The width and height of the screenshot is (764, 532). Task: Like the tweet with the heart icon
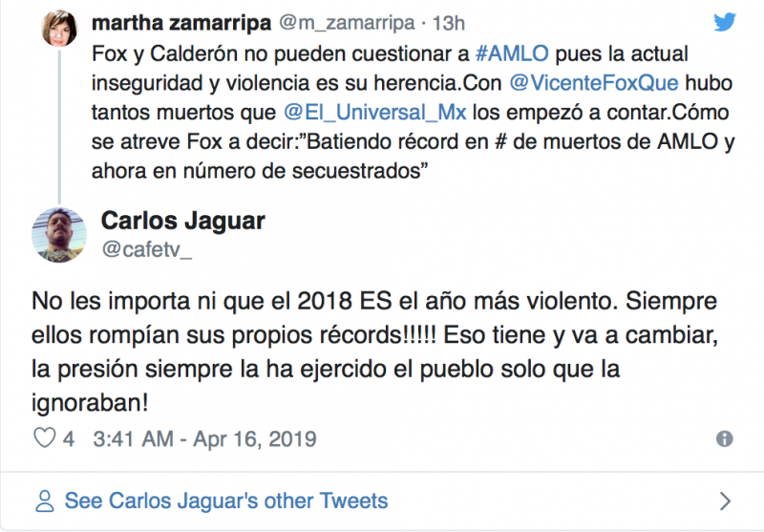pyautogui.click(x=45, y=439)
